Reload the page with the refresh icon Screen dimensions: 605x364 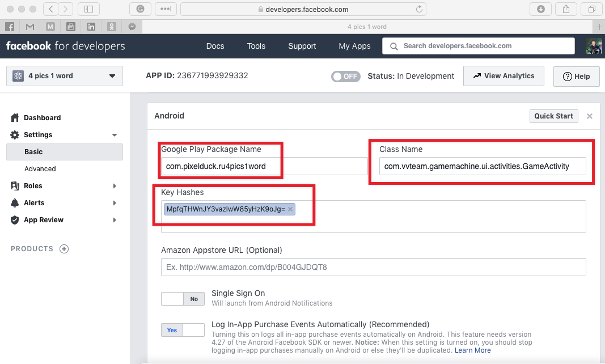point(419,9)
